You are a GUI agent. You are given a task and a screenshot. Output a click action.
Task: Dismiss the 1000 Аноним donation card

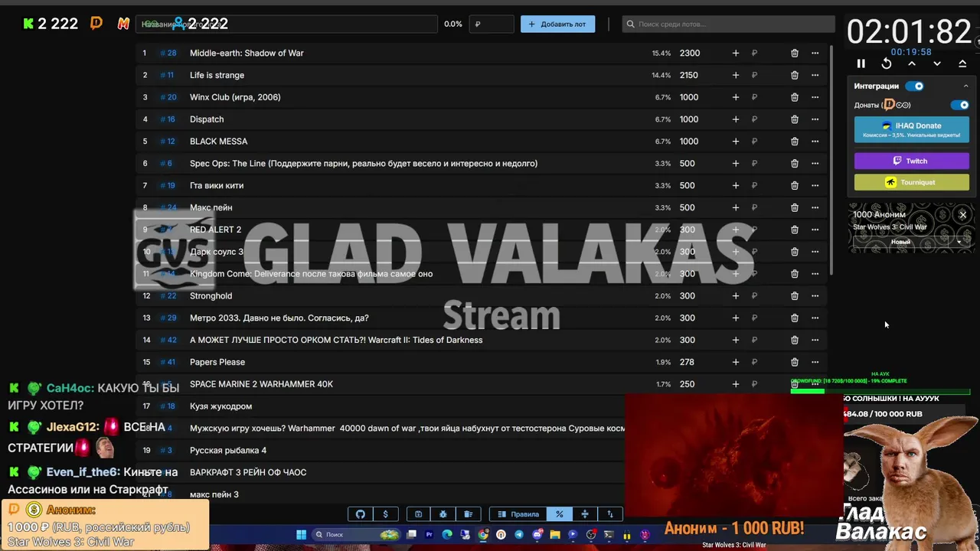[x=963, y=215]
